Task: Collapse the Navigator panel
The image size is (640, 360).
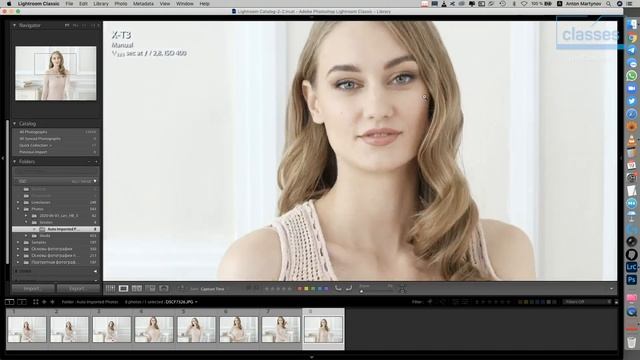Action: click(x=14, y=25)
